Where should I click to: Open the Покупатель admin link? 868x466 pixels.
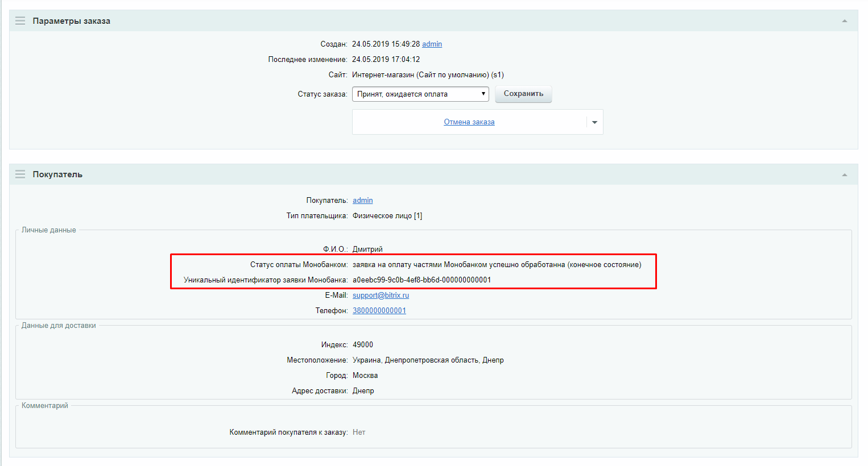pos(363,201)
